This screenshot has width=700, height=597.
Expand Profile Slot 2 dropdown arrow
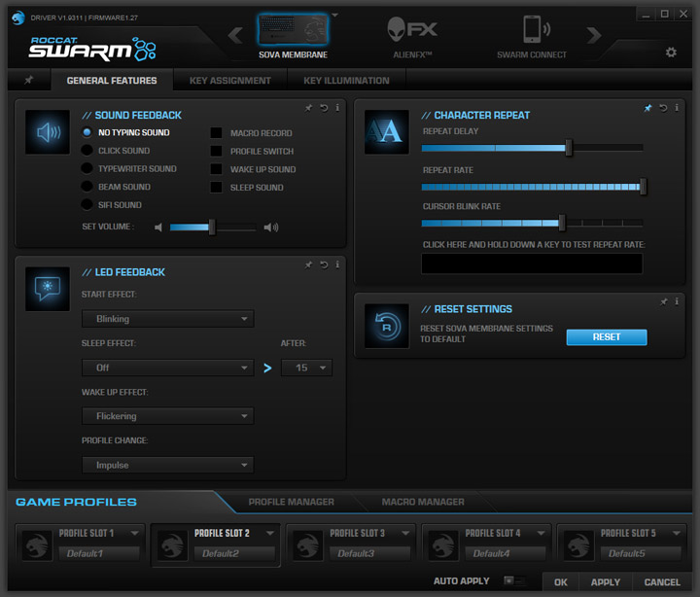270,533
